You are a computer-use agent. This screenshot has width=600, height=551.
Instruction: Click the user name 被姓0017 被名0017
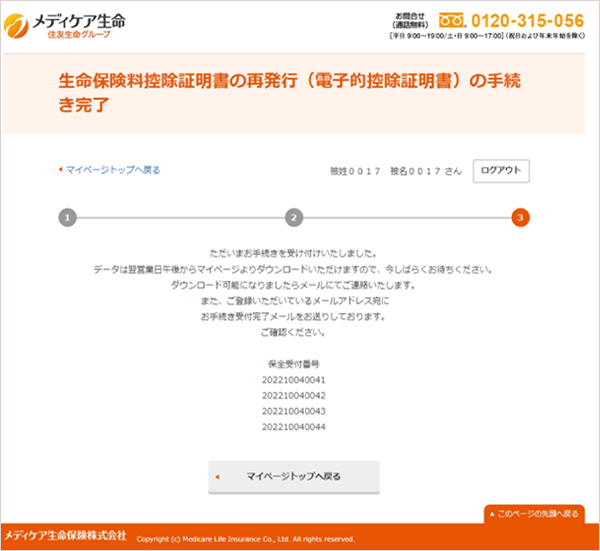[395, 171]
